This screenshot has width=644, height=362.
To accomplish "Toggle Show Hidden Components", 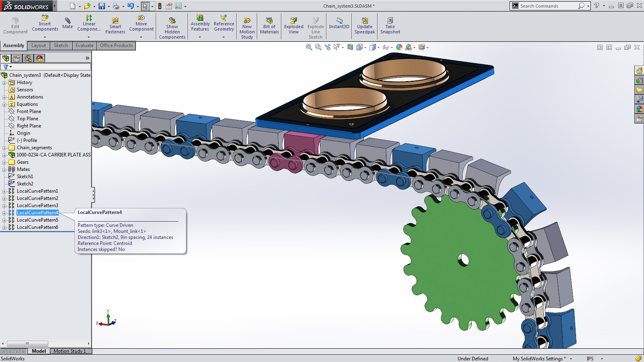I will pos(172,26).
